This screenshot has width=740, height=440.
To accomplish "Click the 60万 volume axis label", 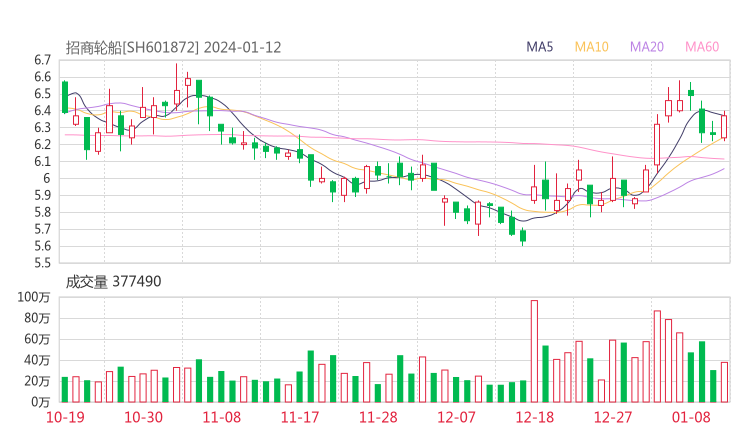I will 37,339.
